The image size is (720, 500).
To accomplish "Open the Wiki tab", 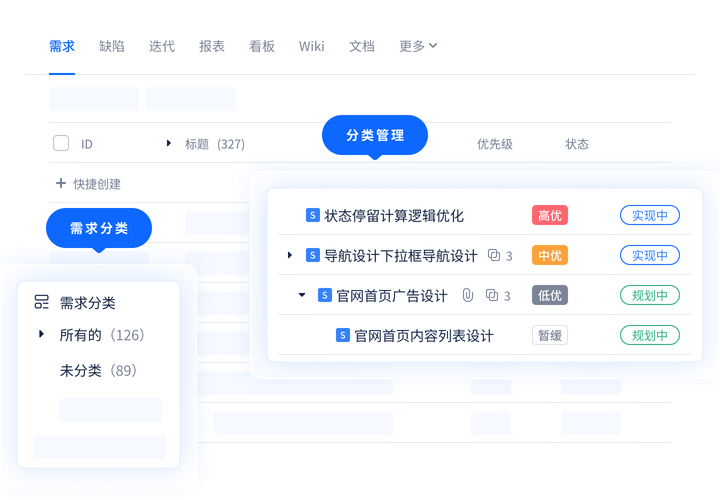I will [312, 46].
